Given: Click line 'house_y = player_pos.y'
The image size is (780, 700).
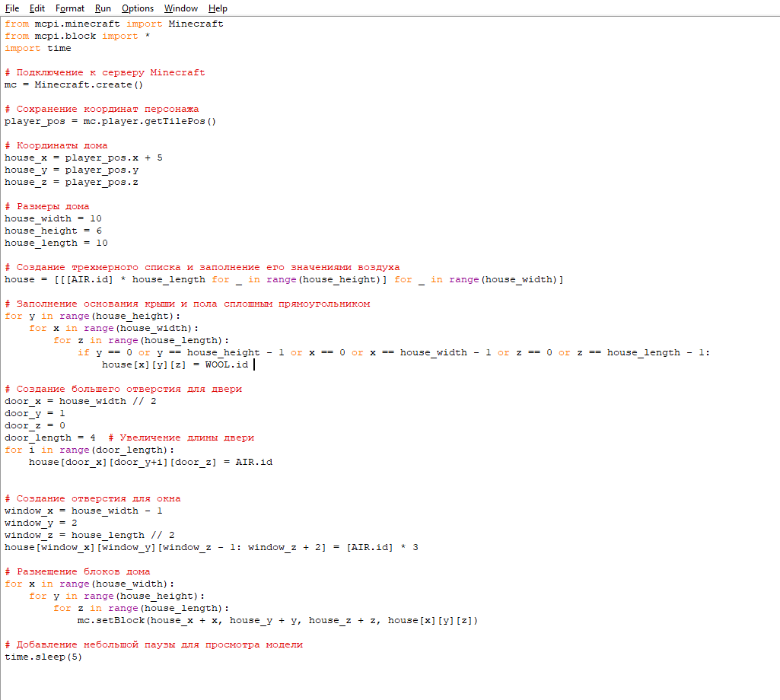Looking at the screenshot, I should [x=72, y=170].
